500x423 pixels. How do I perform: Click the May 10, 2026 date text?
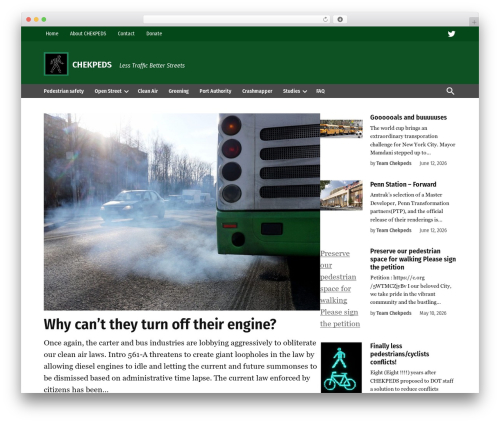pyautogui.click(x=433, y=313)
